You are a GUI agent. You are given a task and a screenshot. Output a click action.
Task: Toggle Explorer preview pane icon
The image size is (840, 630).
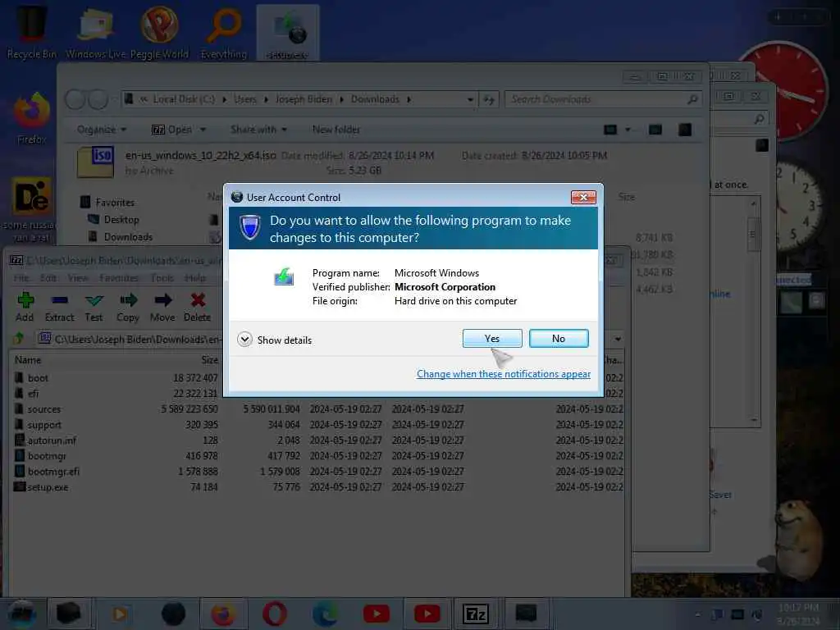pos(655,130)
